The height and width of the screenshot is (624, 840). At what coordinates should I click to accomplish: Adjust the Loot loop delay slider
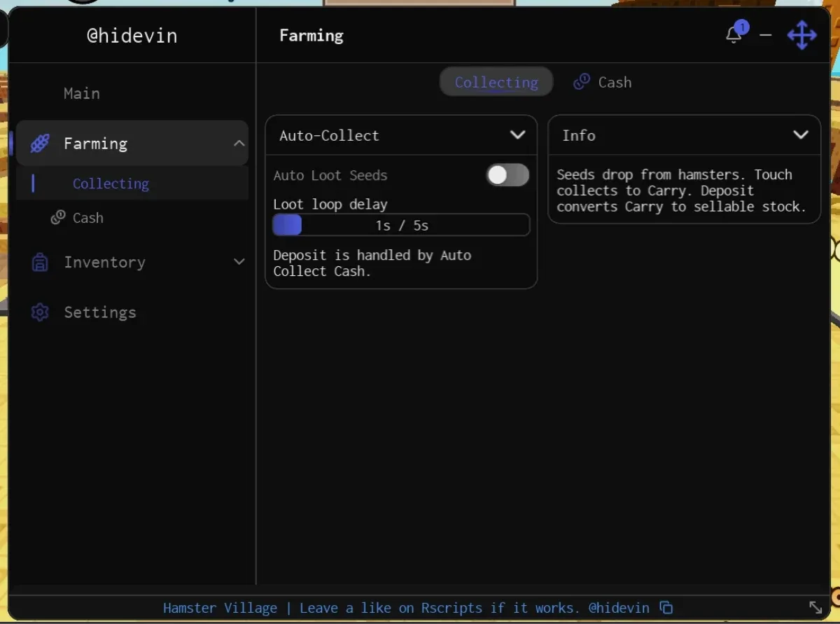(x=401, y=226)
